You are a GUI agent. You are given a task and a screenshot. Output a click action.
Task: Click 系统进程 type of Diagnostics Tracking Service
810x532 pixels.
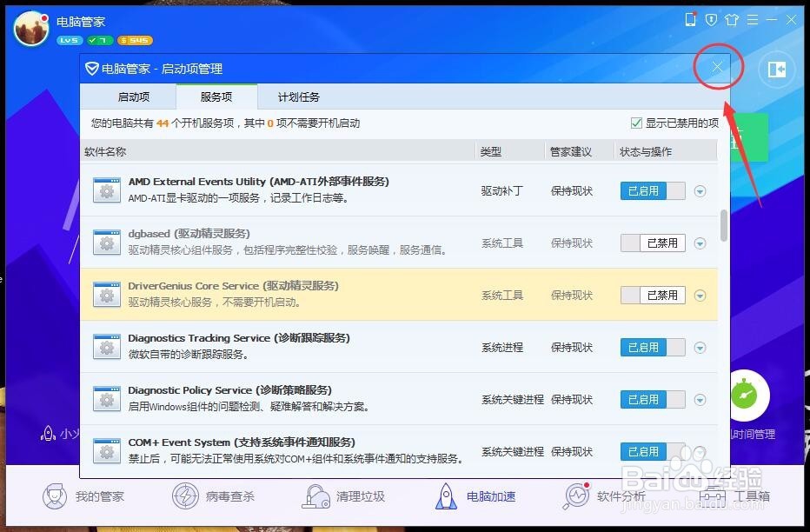coord(502,347)
